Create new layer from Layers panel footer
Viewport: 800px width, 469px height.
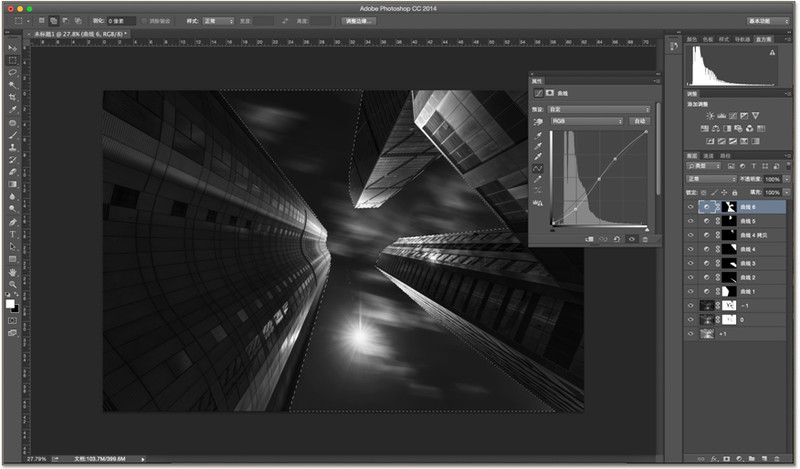764,459
